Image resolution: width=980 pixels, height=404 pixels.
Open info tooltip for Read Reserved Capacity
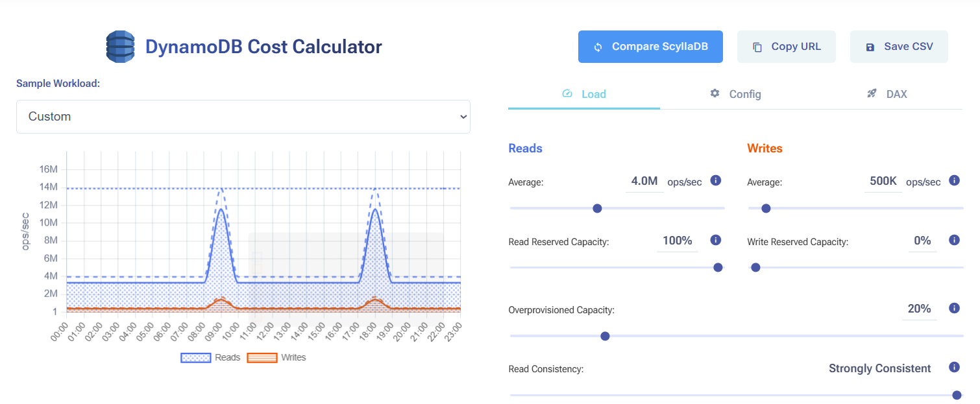(x=716, y=240)
